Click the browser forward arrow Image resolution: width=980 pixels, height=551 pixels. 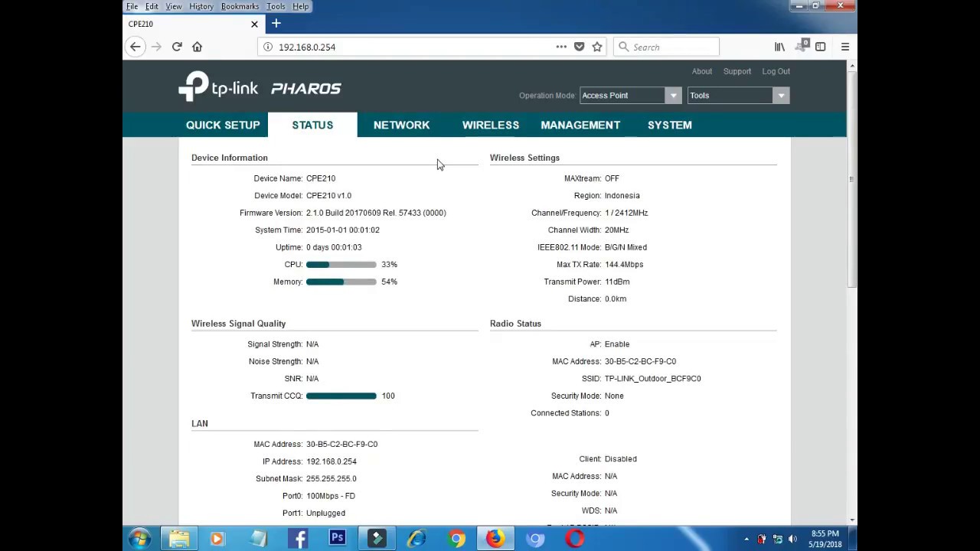(156, 47)
